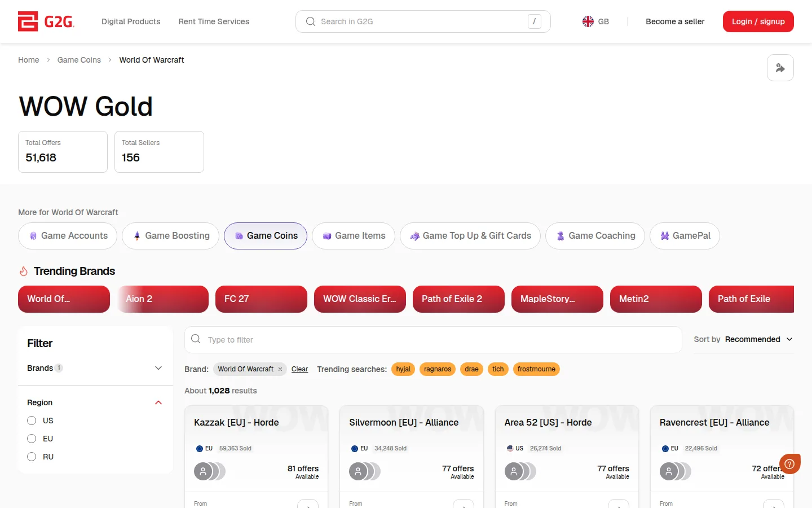
Task: Click the Type to filter field
Action: click(x=433, y=340)
